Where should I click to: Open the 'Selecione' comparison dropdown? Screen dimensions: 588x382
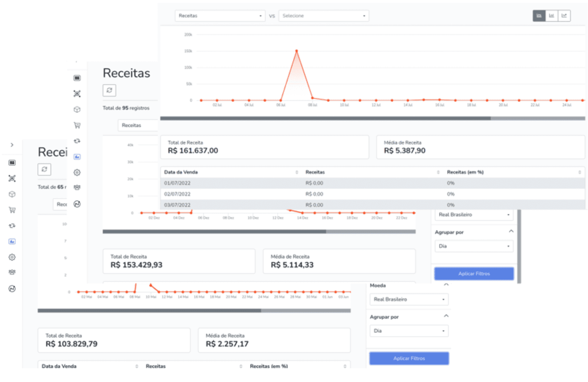coord(323,16)
